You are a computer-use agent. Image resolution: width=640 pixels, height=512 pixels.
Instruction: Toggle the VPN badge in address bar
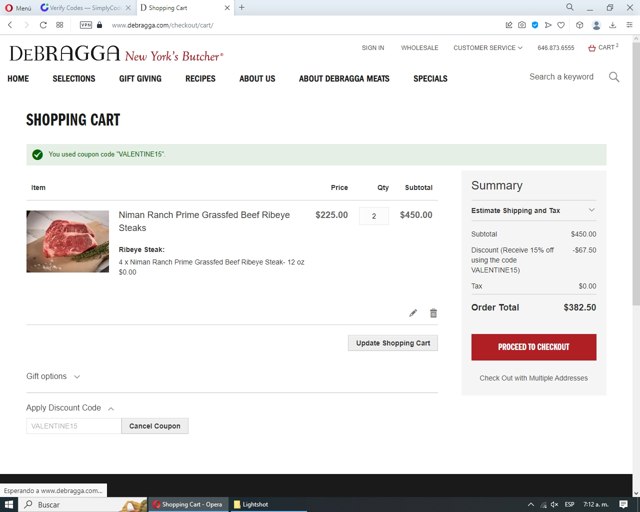coord(86,25)
